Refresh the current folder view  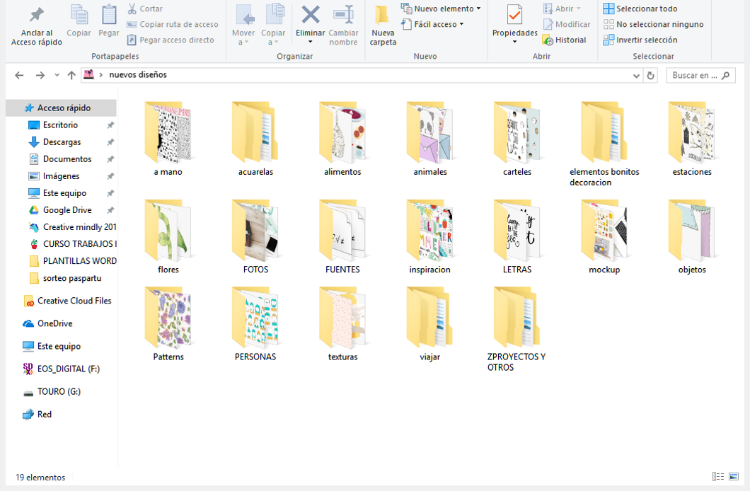651,76
